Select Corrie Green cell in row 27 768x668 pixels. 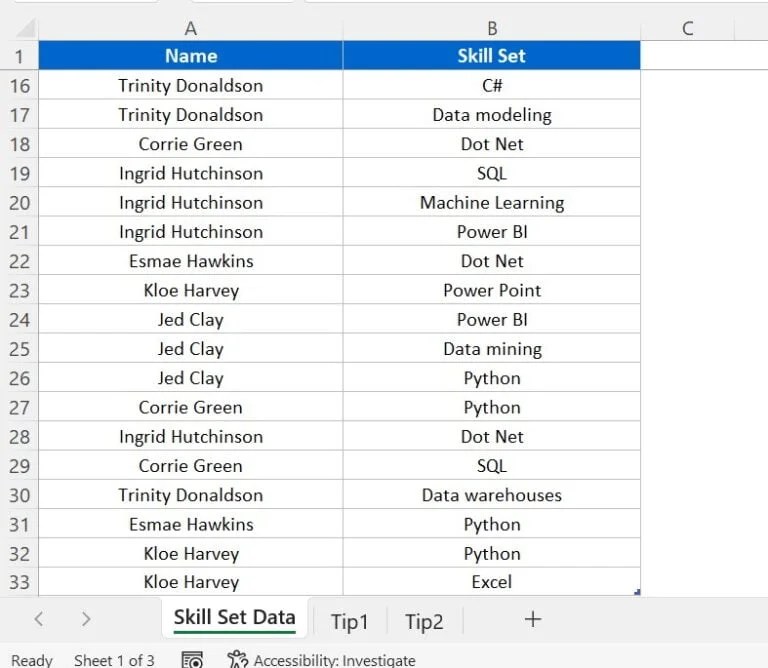[x=191, y=407]
